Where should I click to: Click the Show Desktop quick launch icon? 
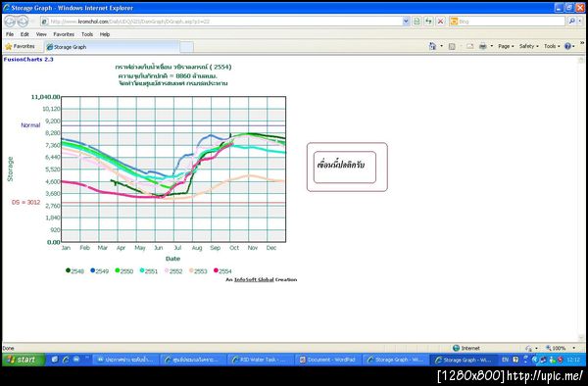pos(55,360)
